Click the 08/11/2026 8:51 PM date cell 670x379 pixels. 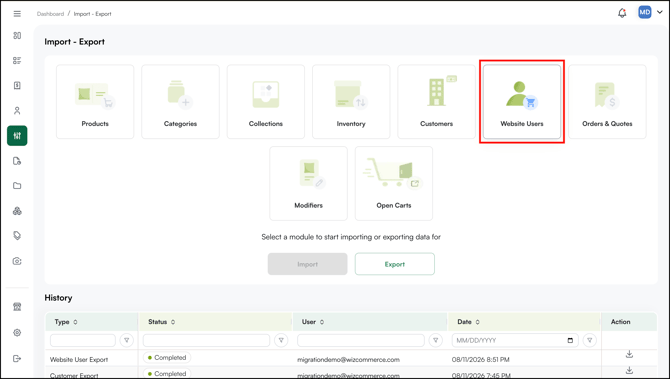(x=480, y=360)
